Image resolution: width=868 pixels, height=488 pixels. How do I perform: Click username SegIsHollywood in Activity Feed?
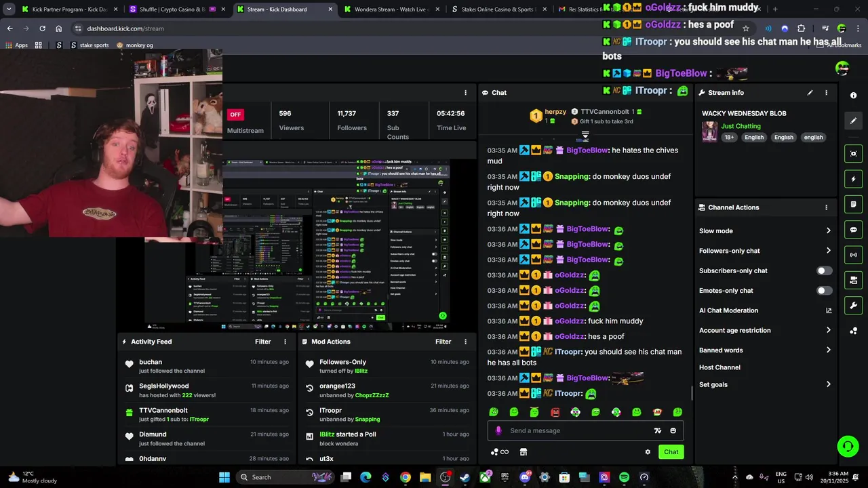[x=164, y=386]
